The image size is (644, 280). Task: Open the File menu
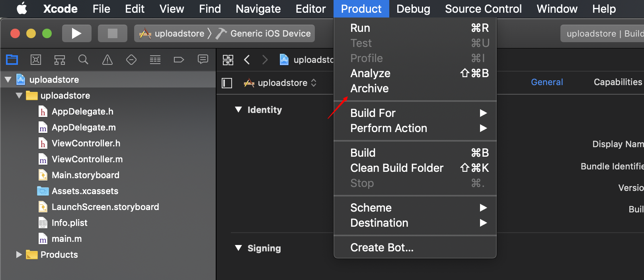[x=101, y=9]
